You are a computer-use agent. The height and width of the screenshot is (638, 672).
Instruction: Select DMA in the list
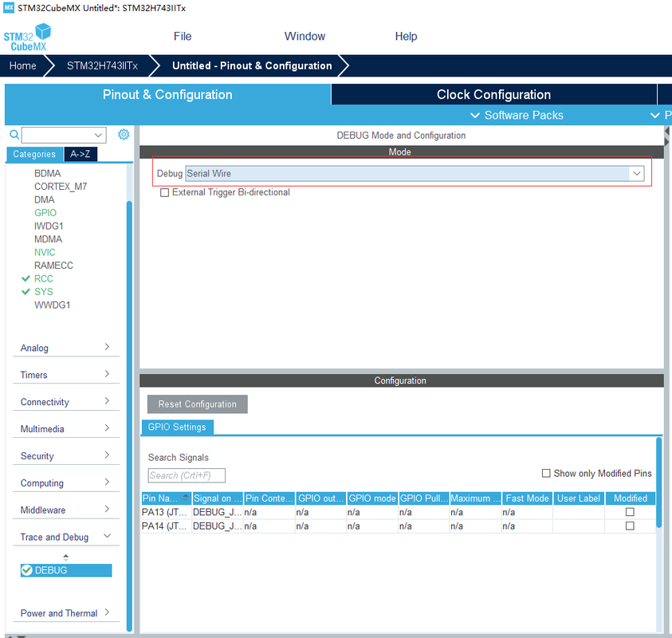(x=45, y=200)
